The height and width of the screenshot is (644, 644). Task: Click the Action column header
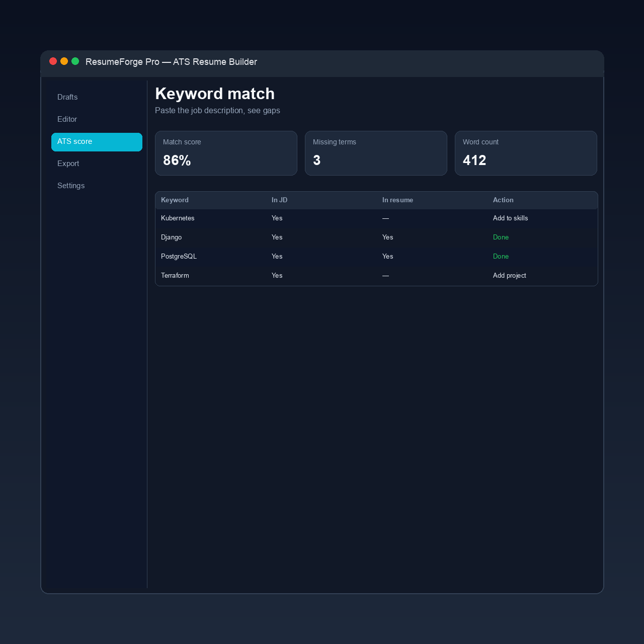click(503, 200)
